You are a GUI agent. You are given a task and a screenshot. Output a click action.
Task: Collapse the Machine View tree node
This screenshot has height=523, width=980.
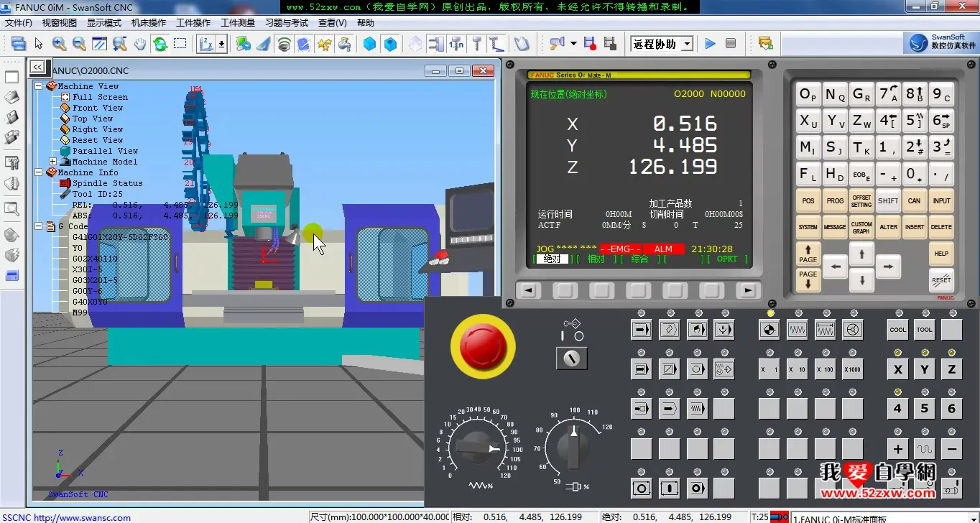tap(39, 86)
